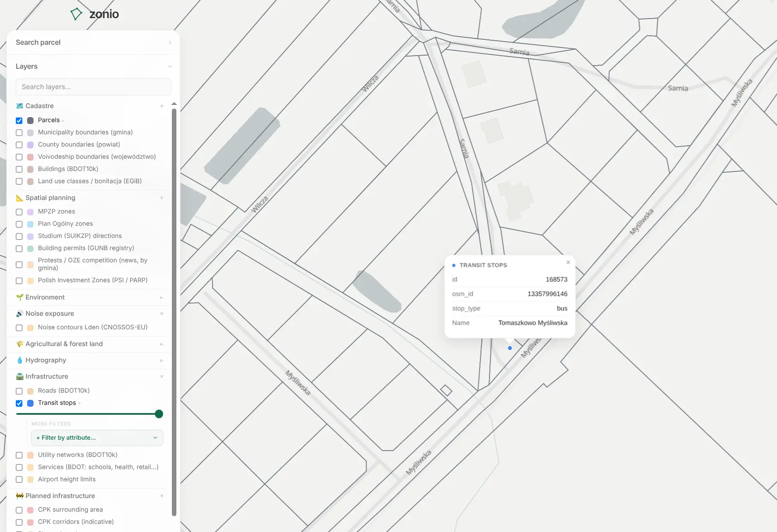Collapse the Spatial planning group arrow

(x=161, y=198)
